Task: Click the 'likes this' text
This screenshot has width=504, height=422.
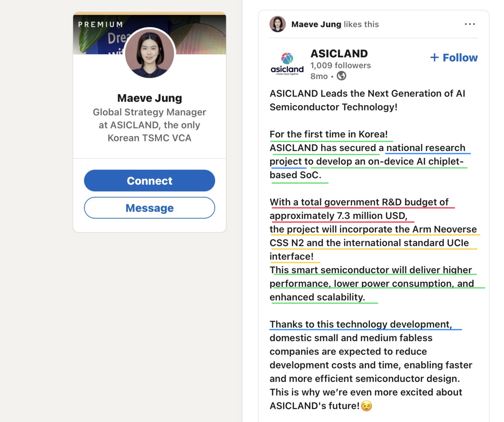Action: [x=361, y=24]
